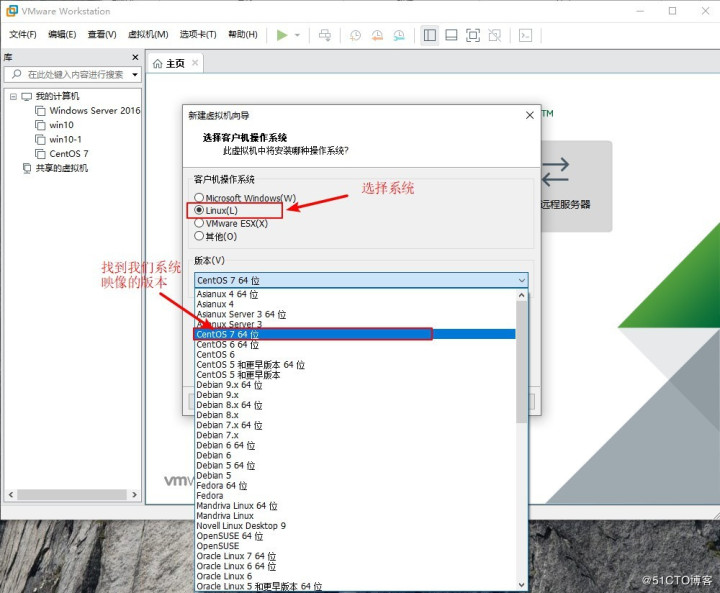
Task: Open the 查看(V) menu
Action: (x=102, y=34)
